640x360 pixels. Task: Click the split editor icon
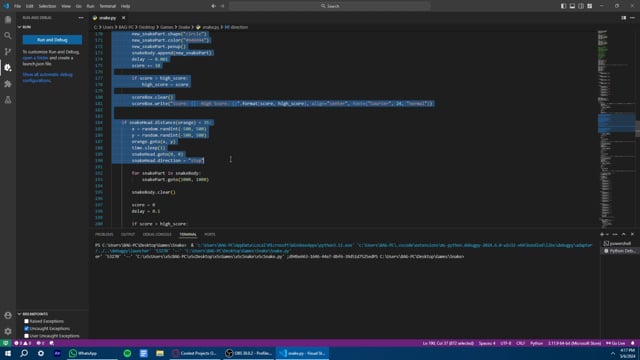(x=623, y=18)
